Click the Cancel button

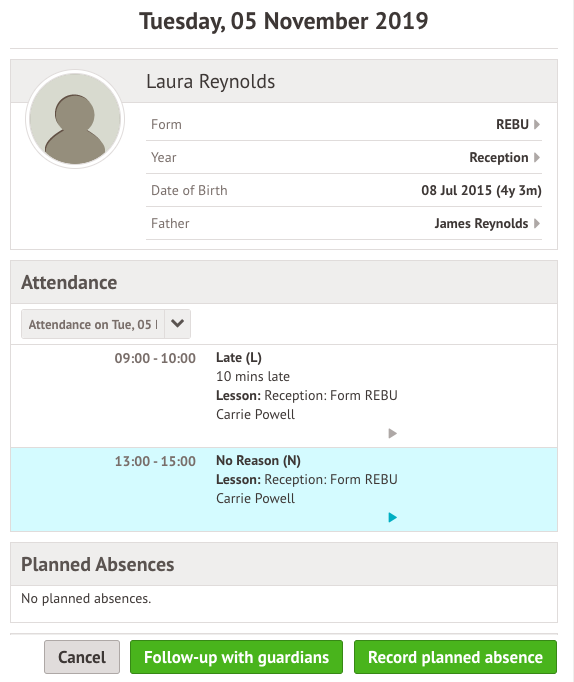point(82,657)
